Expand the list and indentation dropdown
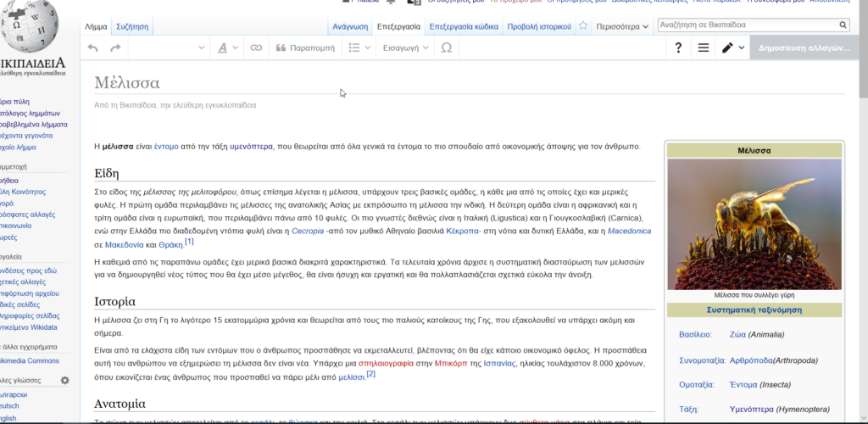The width and height of the screenshot is (868, 424). tap(359, 48)
